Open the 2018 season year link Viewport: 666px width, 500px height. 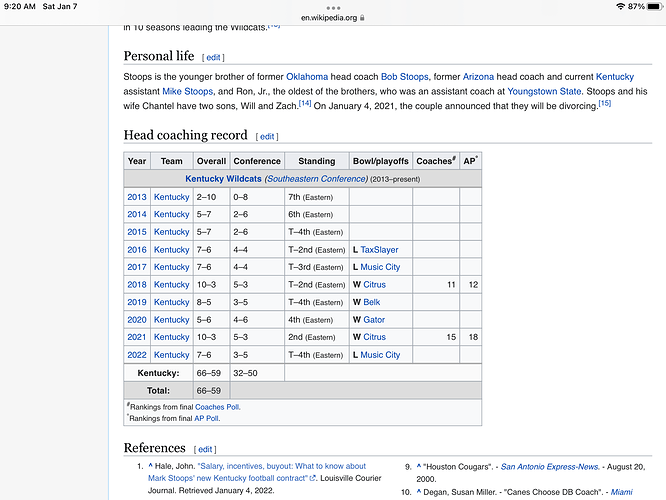[137, 285]
